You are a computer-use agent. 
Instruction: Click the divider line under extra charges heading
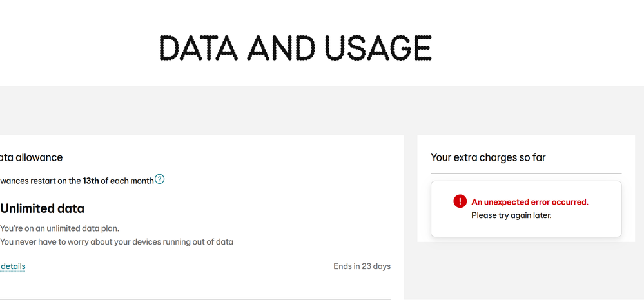(x=526, y=174)
